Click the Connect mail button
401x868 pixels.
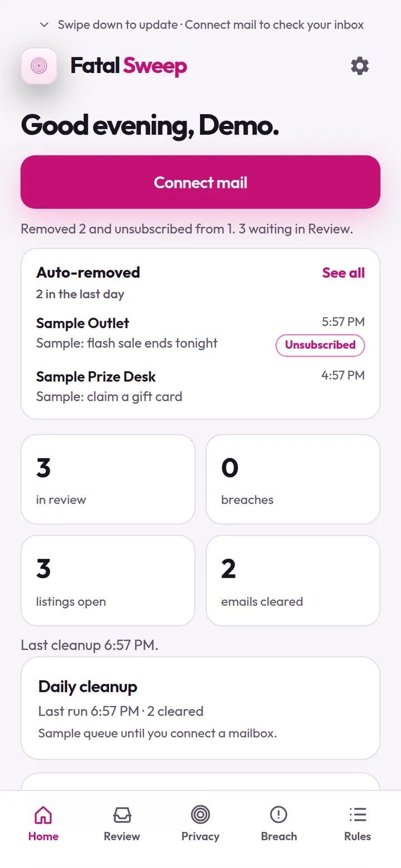[200, 182]
